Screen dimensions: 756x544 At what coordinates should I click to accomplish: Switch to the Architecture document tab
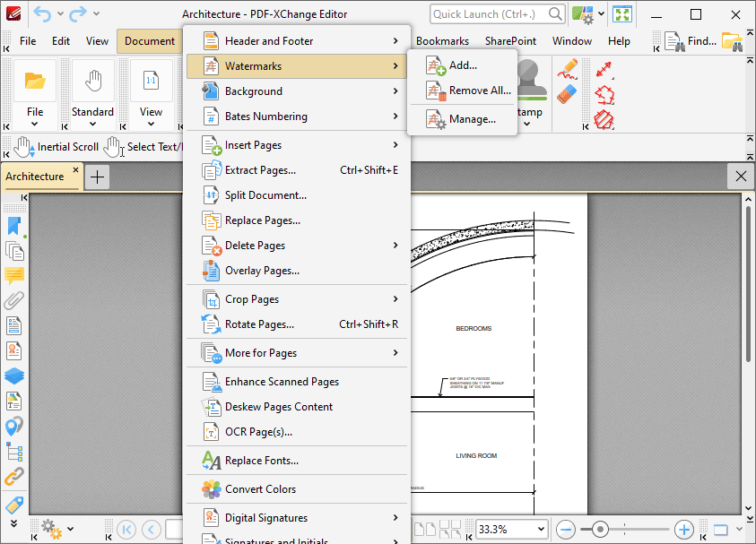(35, 177)
